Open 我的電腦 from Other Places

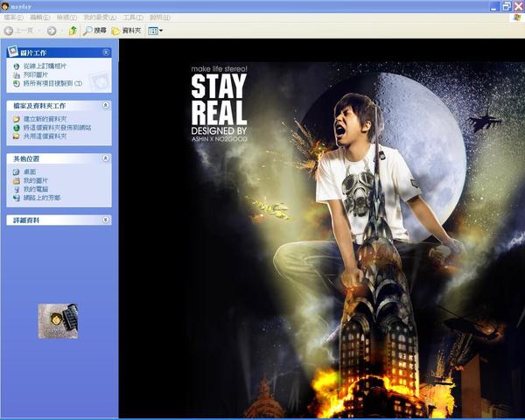(36, 189)
